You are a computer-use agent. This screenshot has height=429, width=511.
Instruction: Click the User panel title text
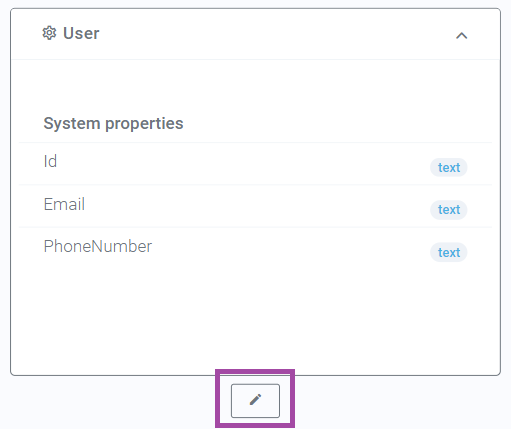[x=81, y=33]
